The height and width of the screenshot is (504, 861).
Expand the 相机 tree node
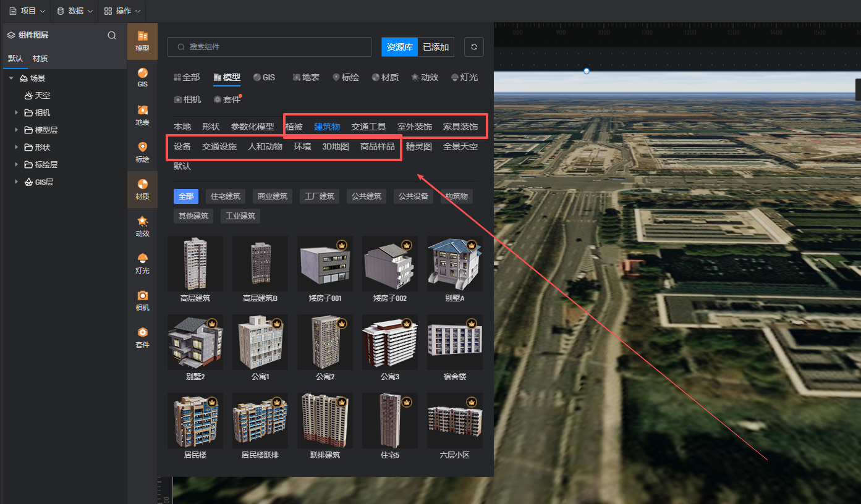[16, 113]
